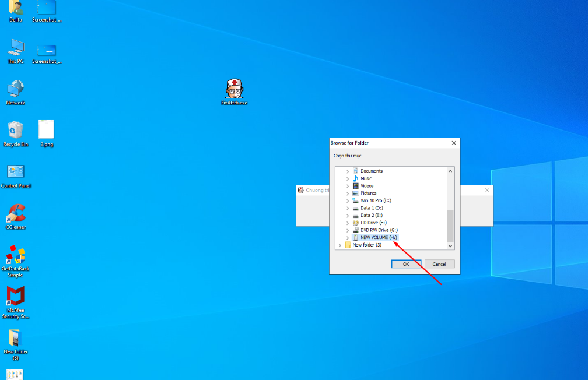Viewport: 588px width, 380px height.
Task: Click the DVD RW Drive (G:) icon
Action: click(x=355, y=230)
